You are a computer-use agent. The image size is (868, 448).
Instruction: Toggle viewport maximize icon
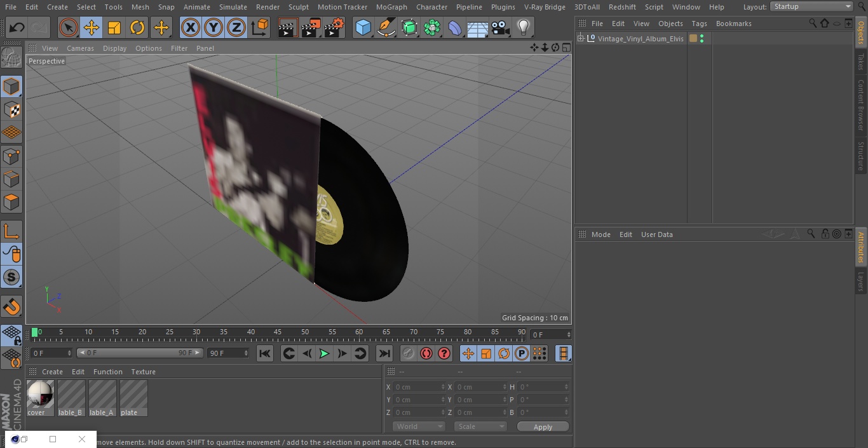tap(566, 48)
